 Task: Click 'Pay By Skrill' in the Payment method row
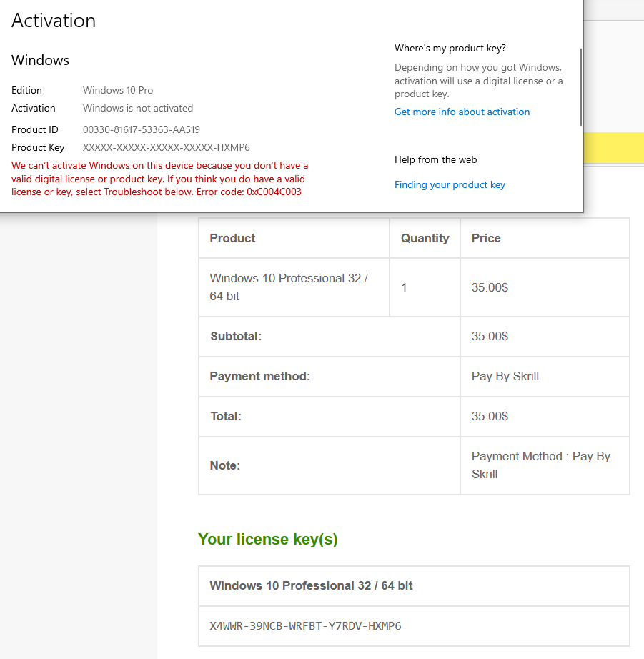(505, 376)
